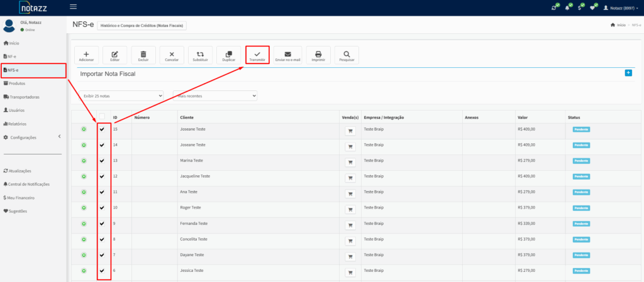Click the Imprimir printer button
644x282 pixels.
(318, 55)
